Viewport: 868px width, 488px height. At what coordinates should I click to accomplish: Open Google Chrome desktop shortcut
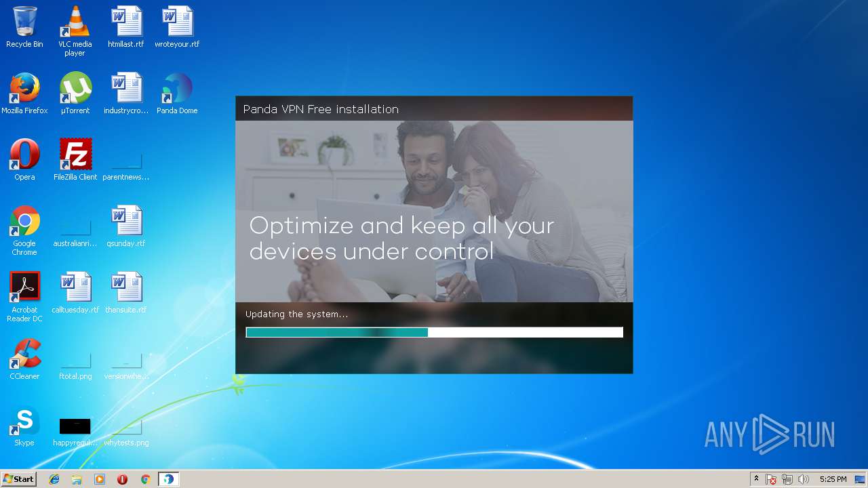24,221
